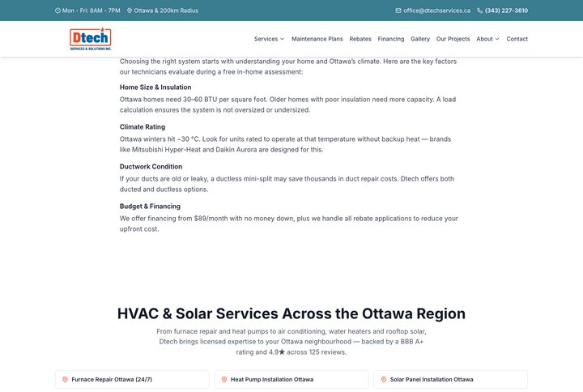583x392 pixels.
Task: Open the Financing page
Action: (391, 39)
